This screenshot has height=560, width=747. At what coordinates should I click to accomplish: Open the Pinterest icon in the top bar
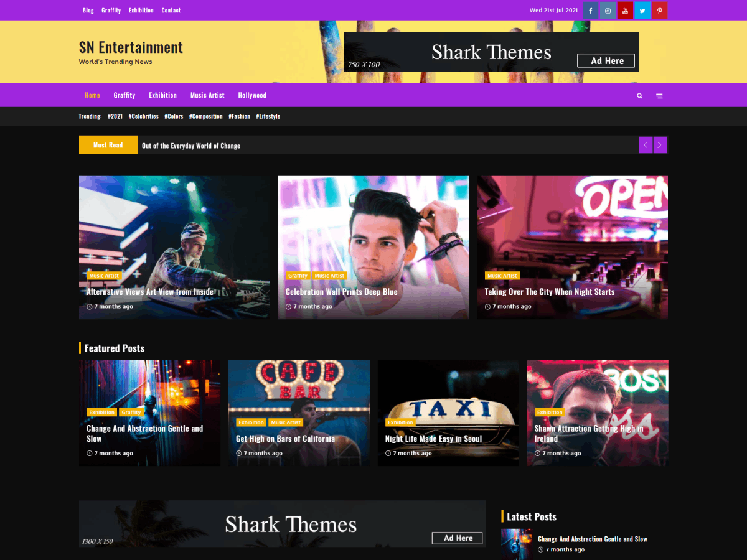pos(660,10)
